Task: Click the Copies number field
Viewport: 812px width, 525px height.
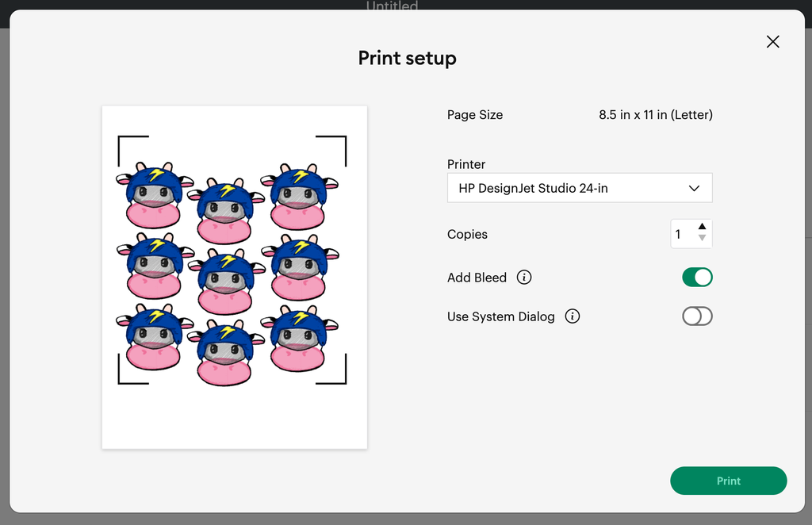Action: [682, 234]
